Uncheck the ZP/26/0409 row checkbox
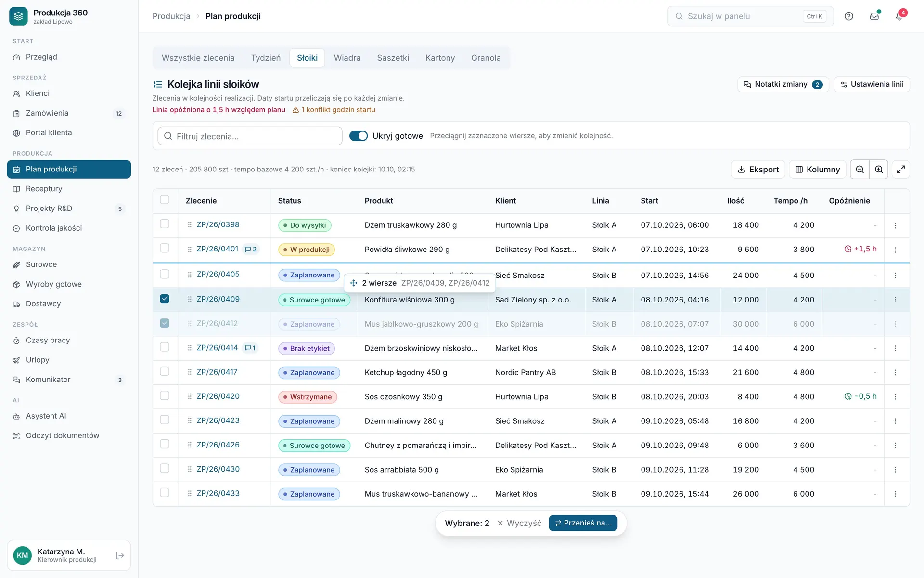This screenshot has height=578, width=924. coord(165,299)
